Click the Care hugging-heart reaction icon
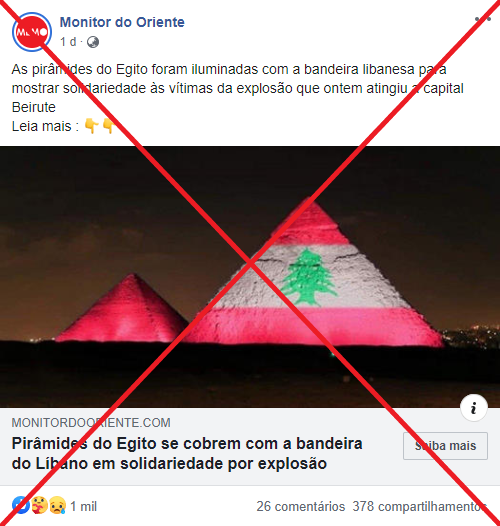 40,505
